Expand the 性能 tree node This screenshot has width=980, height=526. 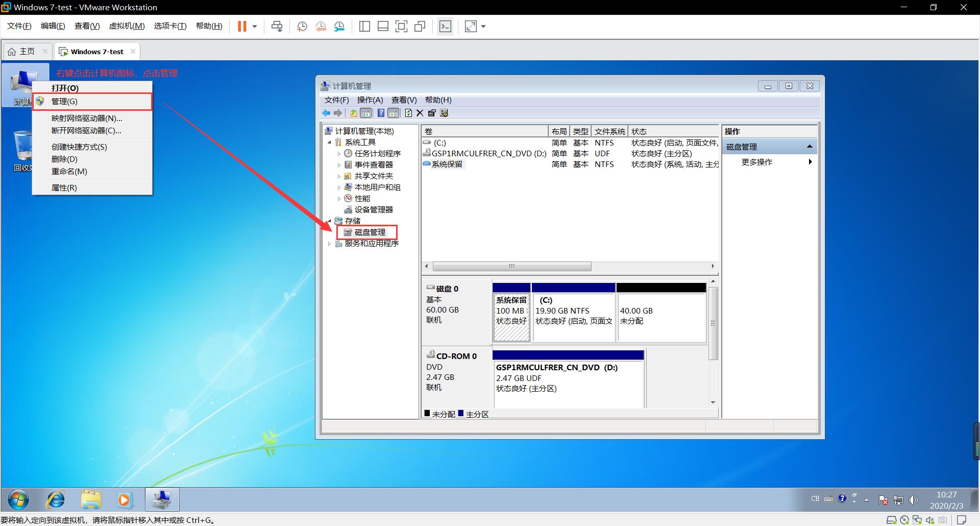339,199
